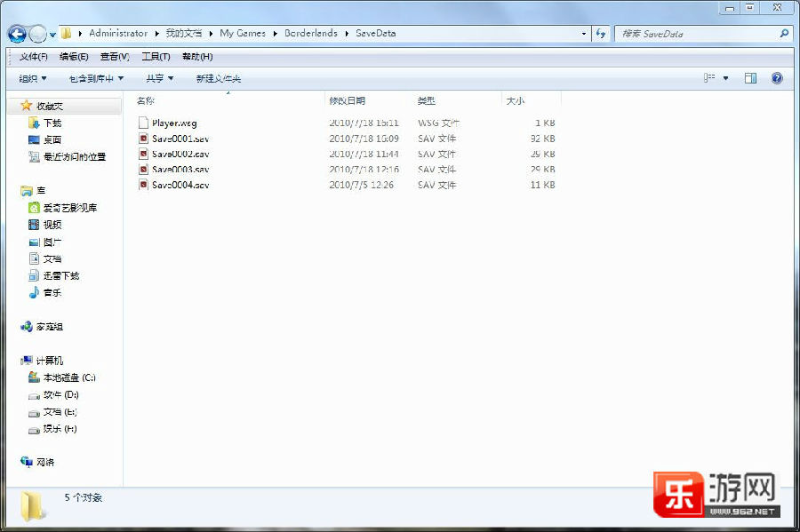800x532 pixels.
Task: Toggle the preview pane icon
Action: pyautogui.click(x=750, y=78)
